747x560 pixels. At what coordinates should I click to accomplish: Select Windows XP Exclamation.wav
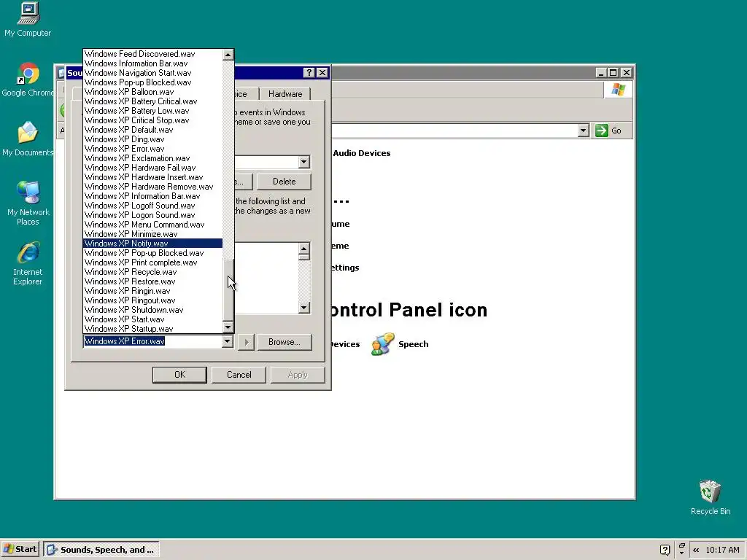point(153,158)
